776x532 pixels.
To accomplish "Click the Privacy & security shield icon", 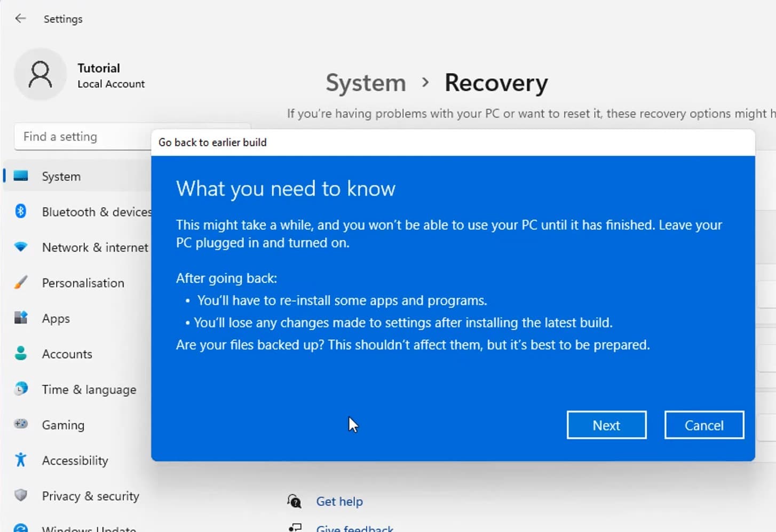I will [x=21, y=495].
